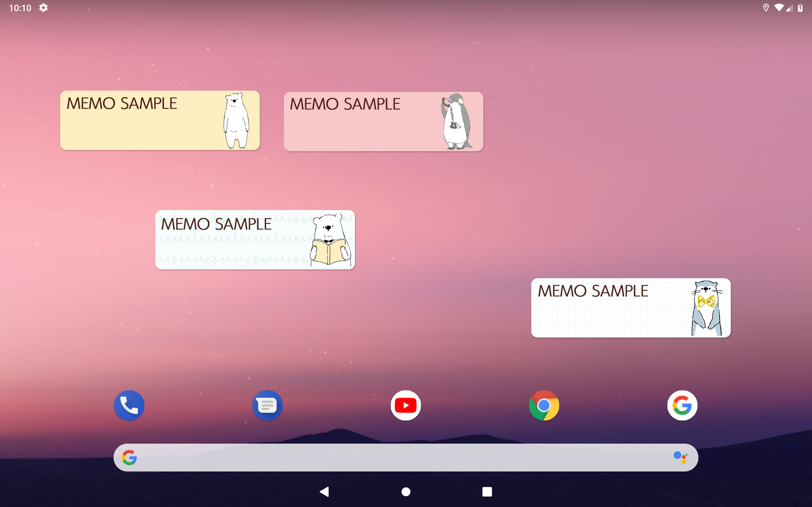Open the Phone app
This screenshot has height=507, width=812.
[129, 405]
